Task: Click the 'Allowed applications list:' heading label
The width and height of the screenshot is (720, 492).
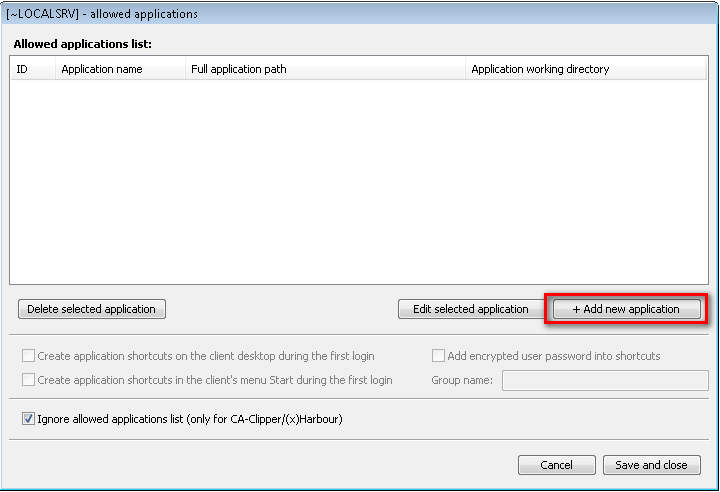Action: coord(82,44)
